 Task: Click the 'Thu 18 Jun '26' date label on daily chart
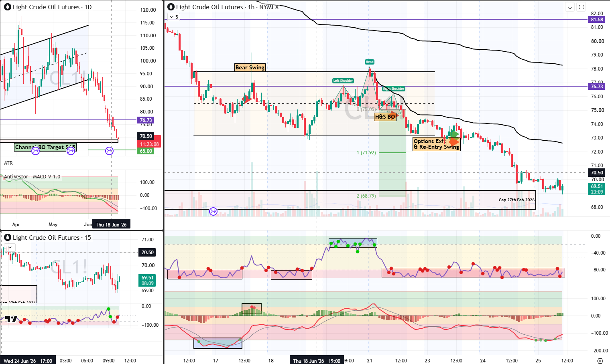pos(111,224)
